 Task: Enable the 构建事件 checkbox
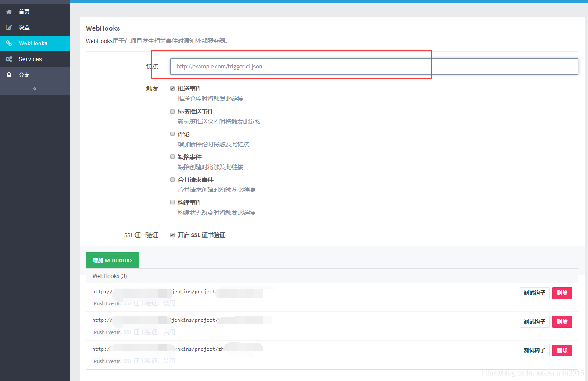tap(172, 203)
